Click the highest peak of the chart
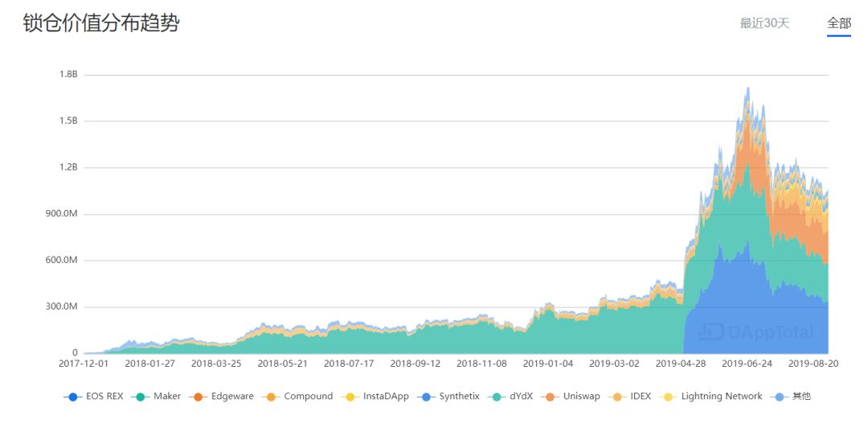 [x=748, y=89]
